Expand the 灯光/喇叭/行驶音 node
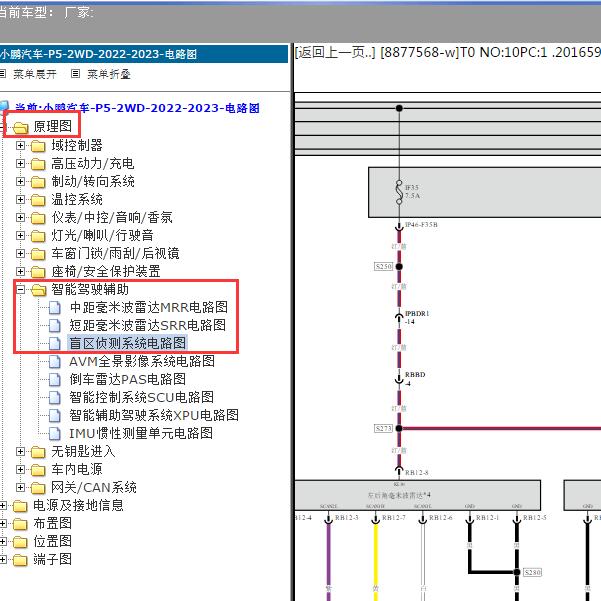601x601 pixels. click(x=20, y=236)
